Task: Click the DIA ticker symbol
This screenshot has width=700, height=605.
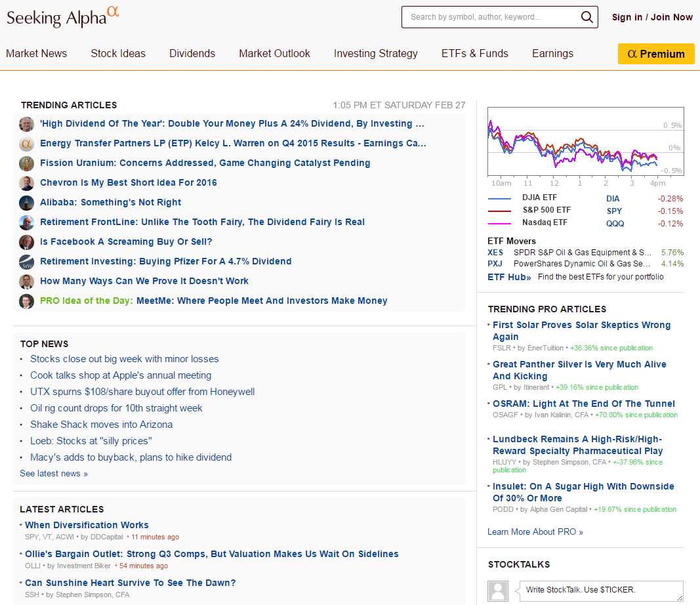Action: pos(613,199)
